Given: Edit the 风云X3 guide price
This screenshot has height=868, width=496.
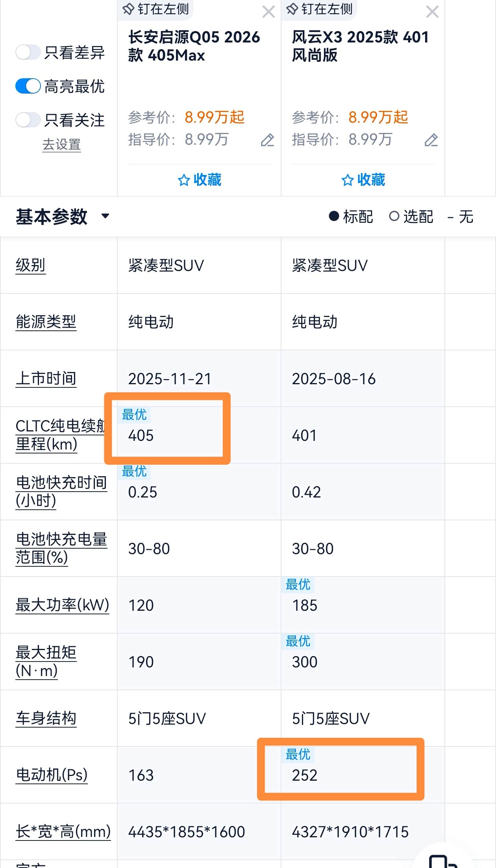Looking at the screenshot, I should 431,140.
